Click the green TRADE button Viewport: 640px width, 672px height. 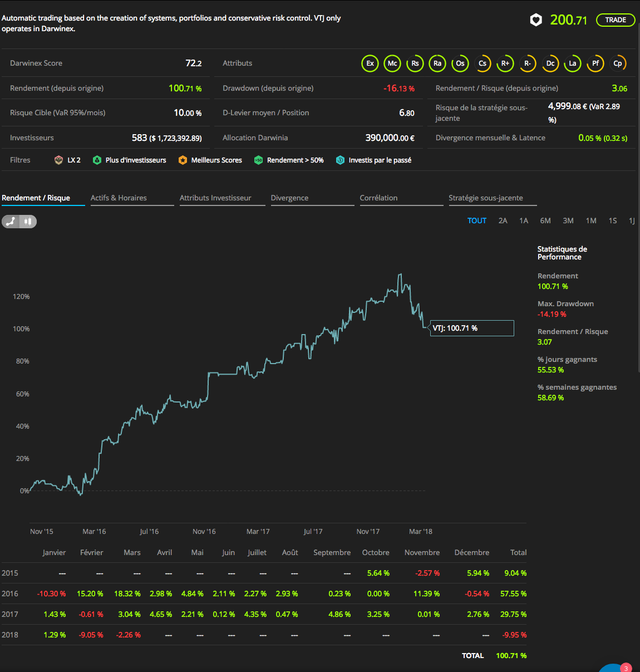616,20
